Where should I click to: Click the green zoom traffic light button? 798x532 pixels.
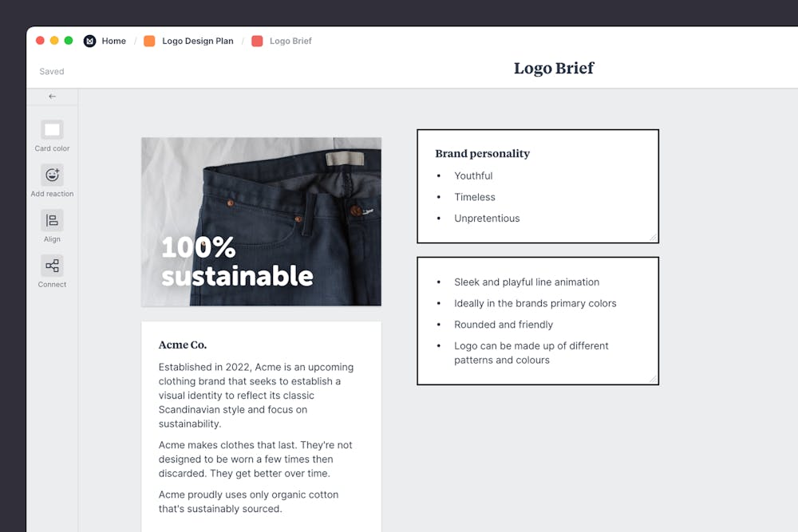[x=68, y=41]
